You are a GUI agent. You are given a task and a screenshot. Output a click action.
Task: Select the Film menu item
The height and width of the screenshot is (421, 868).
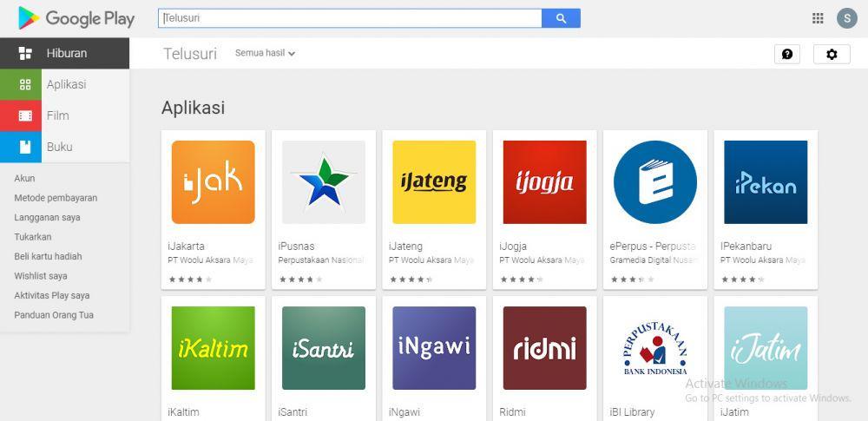click(65, 115)
